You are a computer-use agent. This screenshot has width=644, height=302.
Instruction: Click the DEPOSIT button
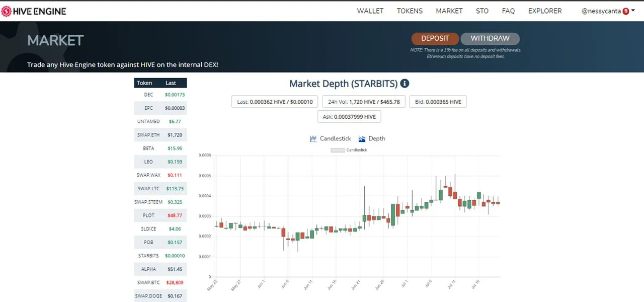[x=435, y=39]
